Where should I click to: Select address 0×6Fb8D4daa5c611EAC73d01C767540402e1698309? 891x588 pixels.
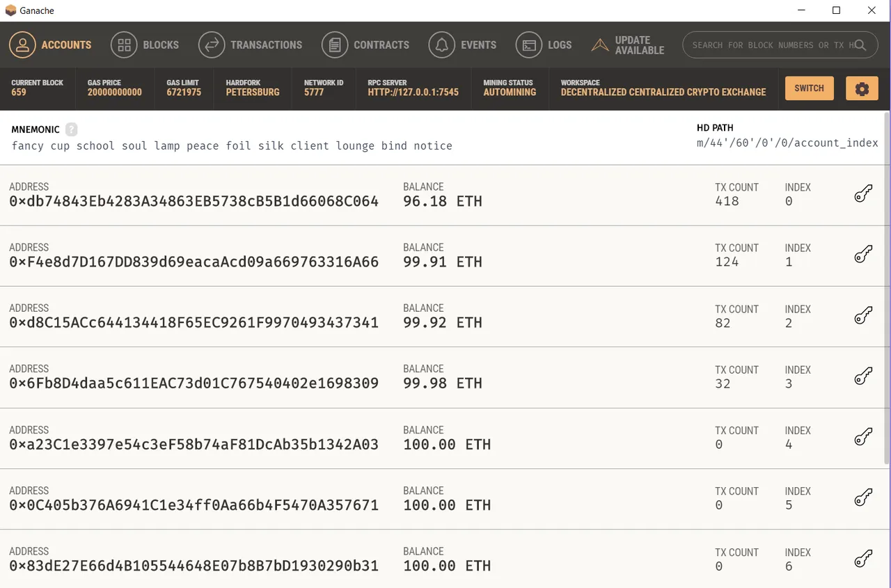point(194,383)
